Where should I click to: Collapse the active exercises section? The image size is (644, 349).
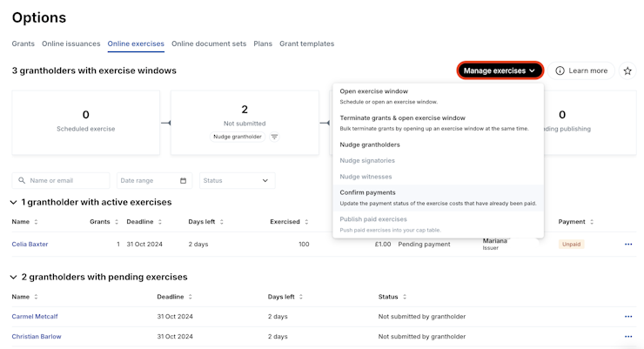pyautogui.click(x=13, y=203)
